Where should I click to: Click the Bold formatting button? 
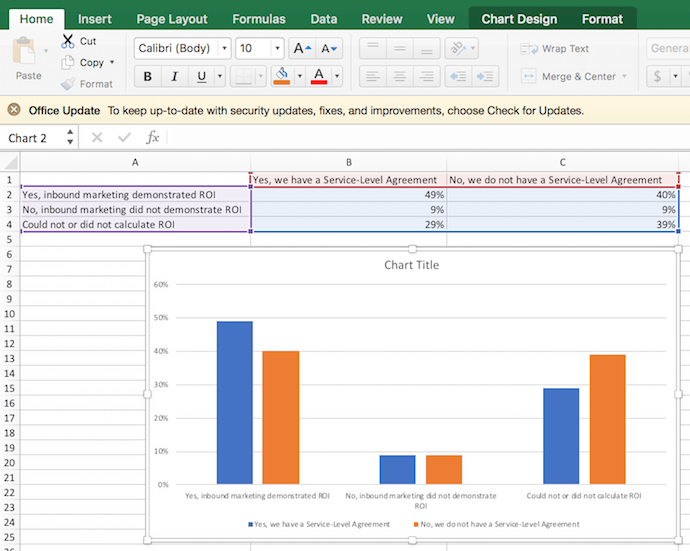pyautogui.click(x=148, y=77)
